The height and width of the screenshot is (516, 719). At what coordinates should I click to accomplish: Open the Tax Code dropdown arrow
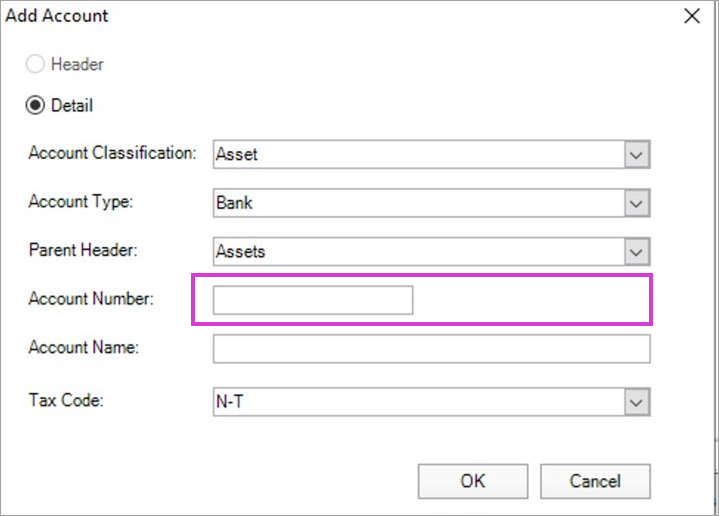tap(637, 401)
